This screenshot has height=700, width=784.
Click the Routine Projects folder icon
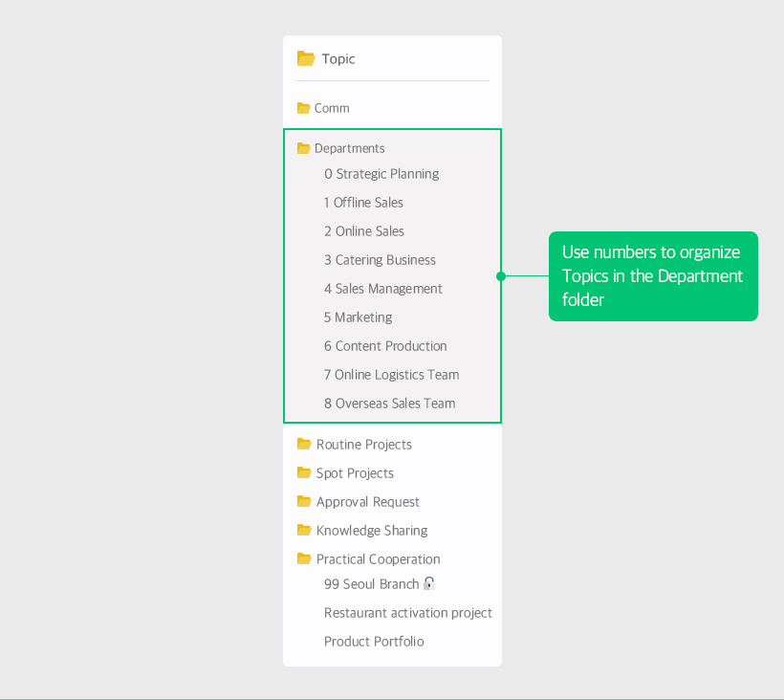click(x=304, y=444)
